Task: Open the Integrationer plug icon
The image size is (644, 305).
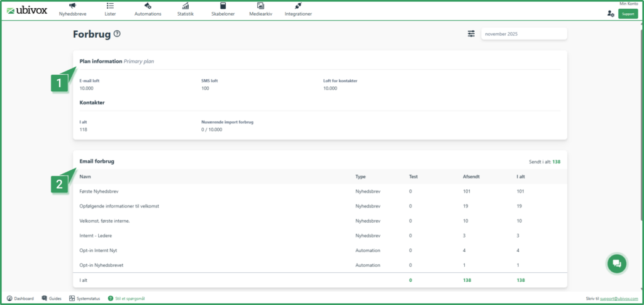Action: pyautogui.click(x=298, y=6)
